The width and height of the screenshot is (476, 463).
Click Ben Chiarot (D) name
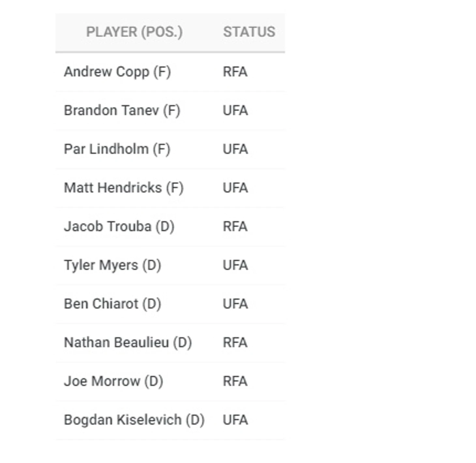coord(112,304)
